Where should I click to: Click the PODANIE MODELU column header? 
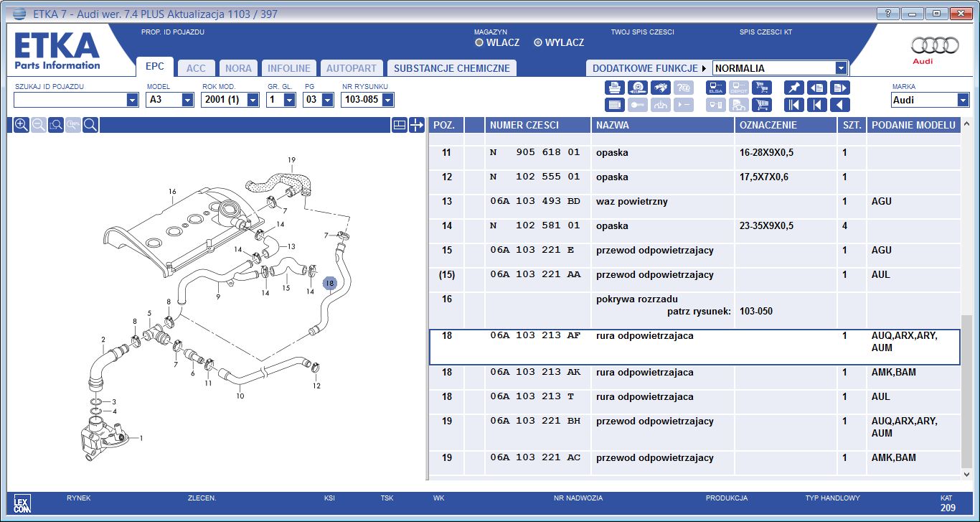[913, 125]
